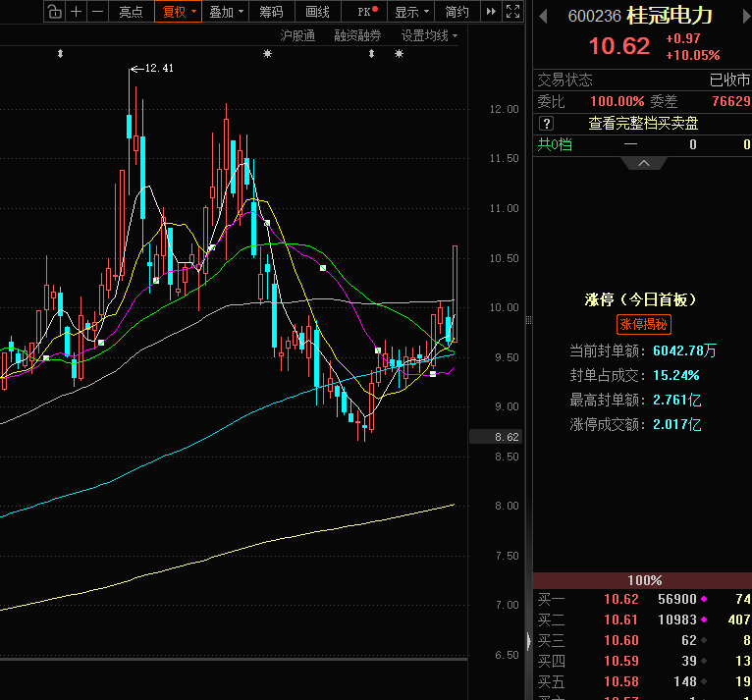This screenshot has height=700, width=752.
Task: Click 最高封单额 value 2.761亿
Action: [x=676, y=400]
